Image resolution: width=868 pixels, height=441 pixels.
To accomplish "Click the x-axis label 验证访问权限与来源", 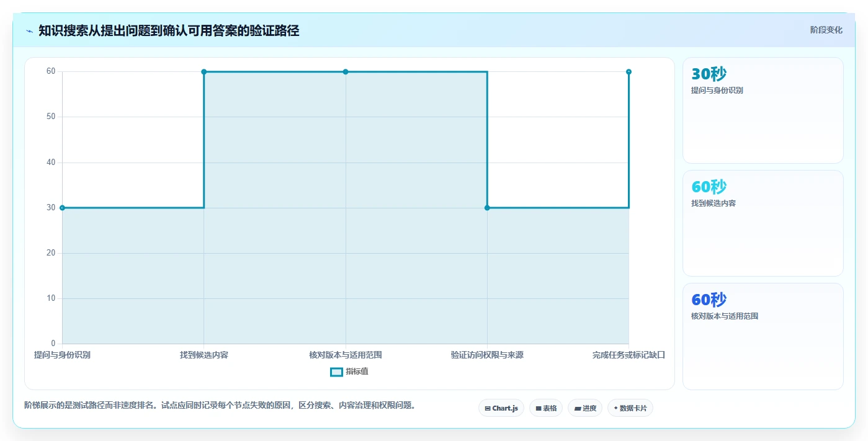I will coord(487,355).
